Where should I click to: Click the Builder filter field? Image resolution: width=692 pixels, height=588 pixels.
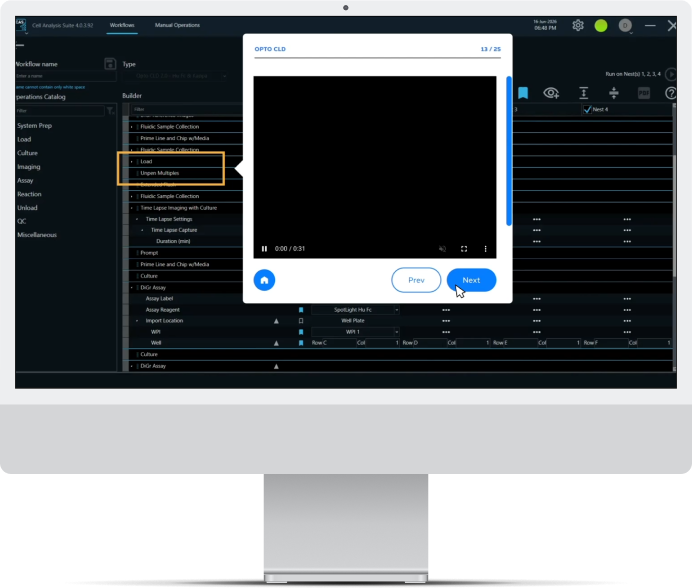pos(187,109)
